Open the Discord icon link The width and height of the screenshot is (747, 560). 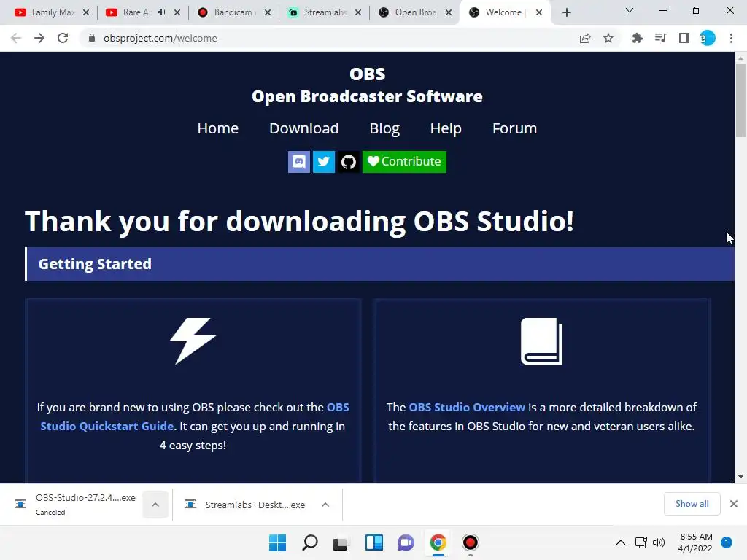coord(298,162)
